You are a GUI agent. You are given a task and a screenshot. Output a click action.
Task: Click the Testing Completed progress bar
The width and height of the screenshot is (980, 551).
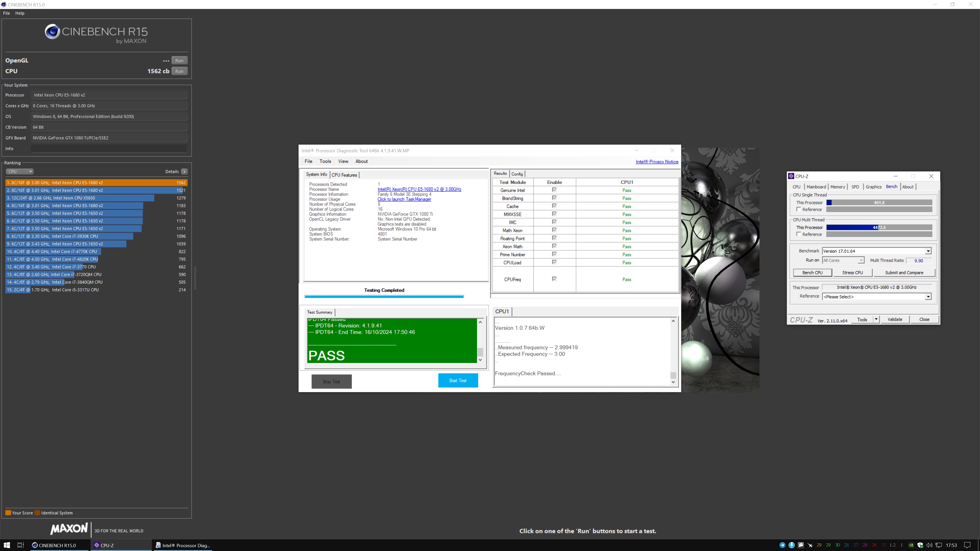(x=384, y=296)
